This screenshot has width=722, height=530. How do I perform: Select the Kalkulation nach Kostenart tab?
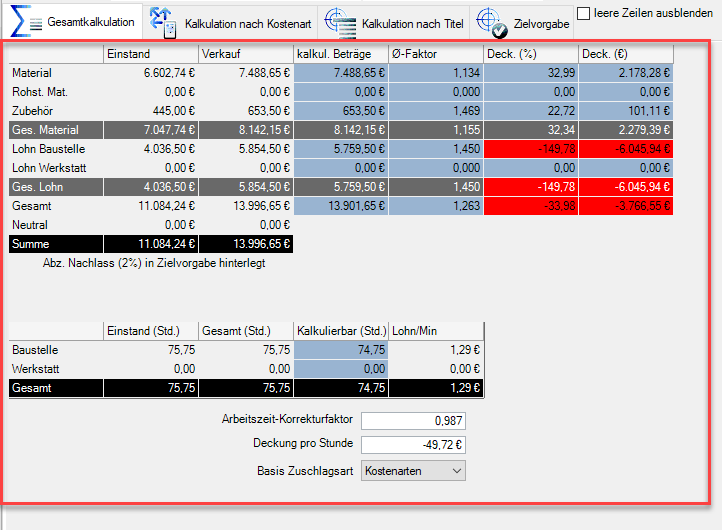tap(246, 22)
